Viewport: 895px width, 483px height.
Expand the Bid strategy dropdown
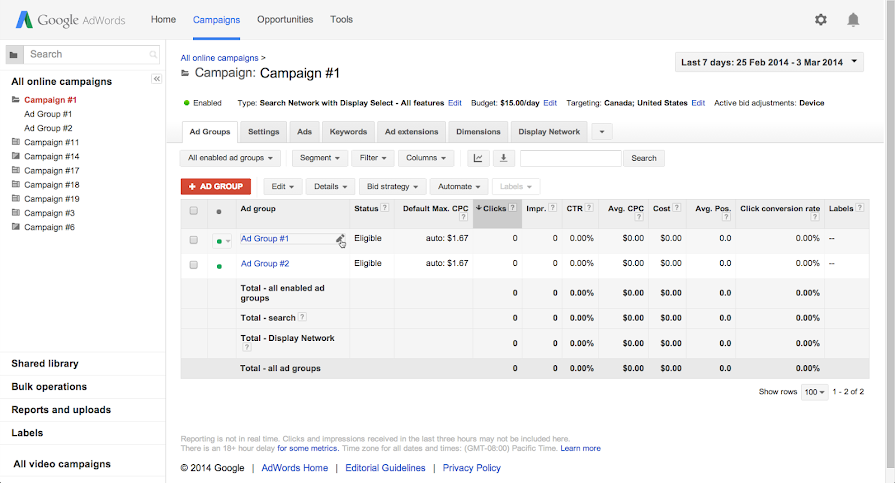pos(393,186)
